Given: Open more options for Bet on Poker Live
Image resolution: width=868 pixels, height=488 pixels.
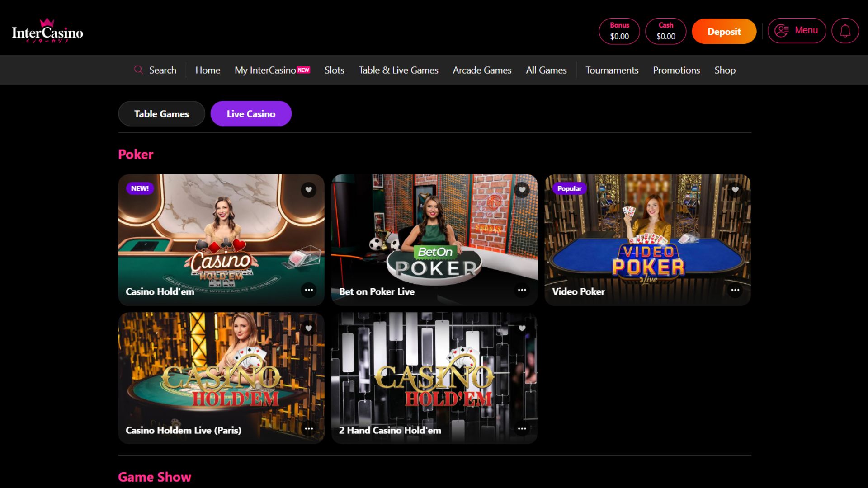Looking at the screenshot, I should click(522, 290).
